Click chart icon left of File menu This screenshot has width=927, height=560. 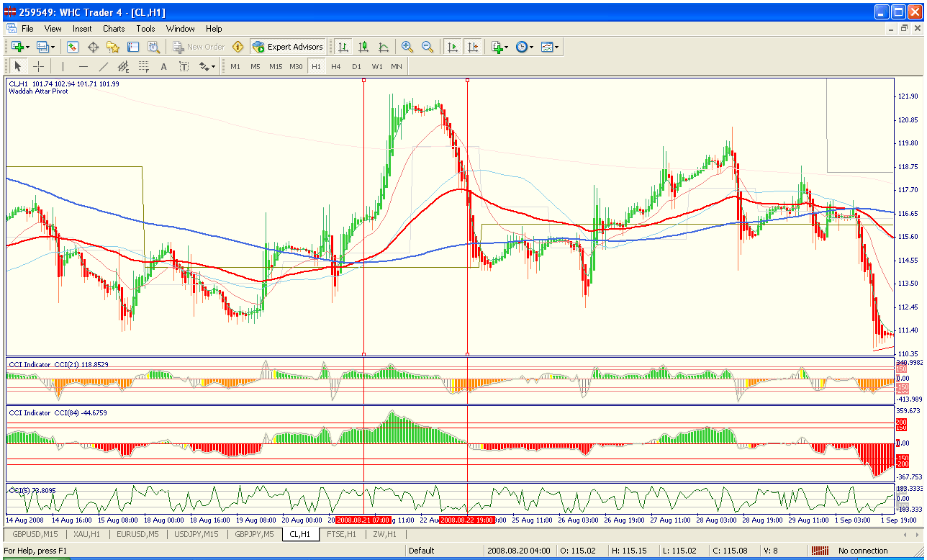(11, 29)
